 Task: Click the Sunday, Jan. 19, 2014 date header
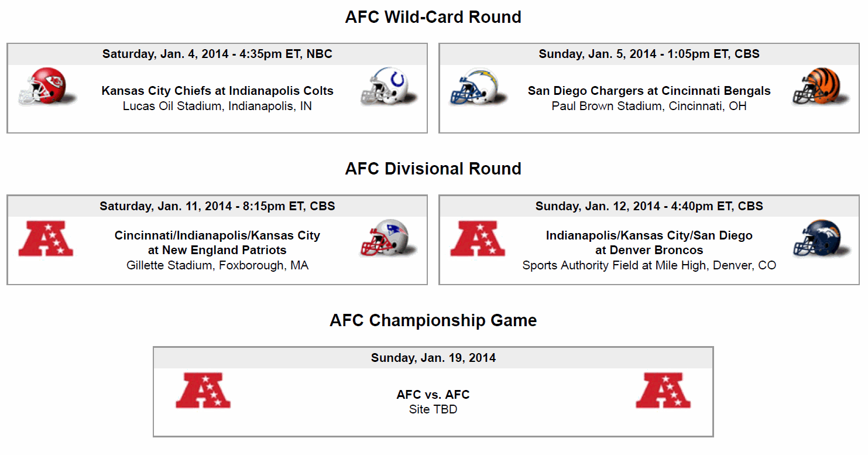pos(433,358)
